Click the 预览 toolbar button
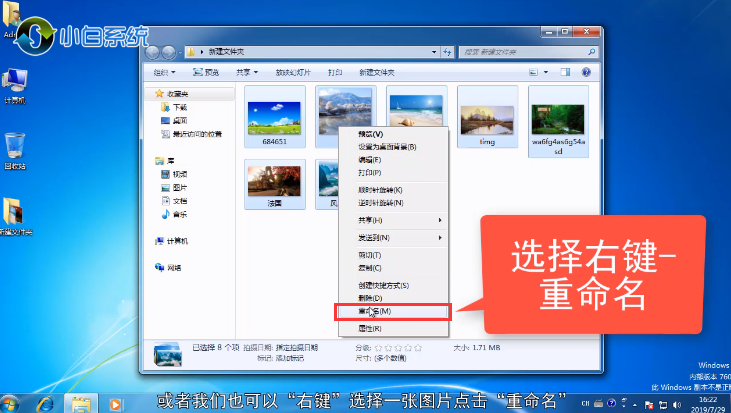731x413 pixels. 206,72
